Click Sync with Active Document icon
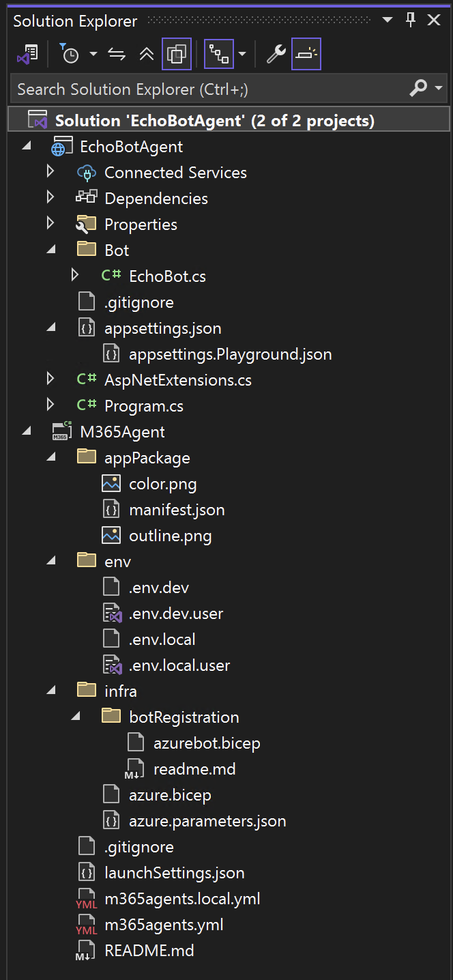 [117, 55]
